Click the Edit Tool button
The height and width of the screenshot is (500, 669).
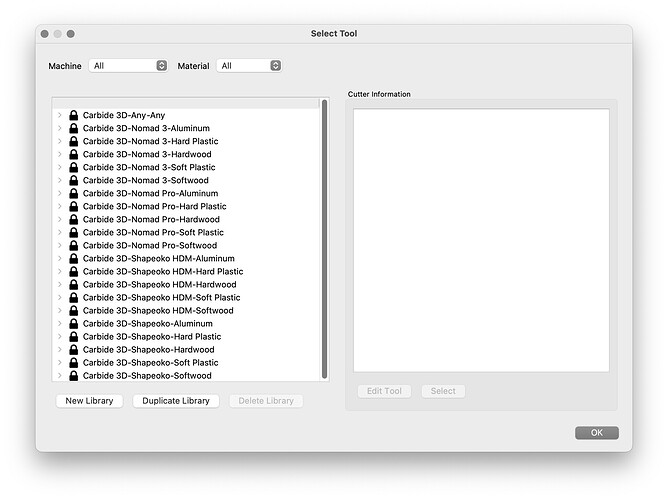coord(384,391)
